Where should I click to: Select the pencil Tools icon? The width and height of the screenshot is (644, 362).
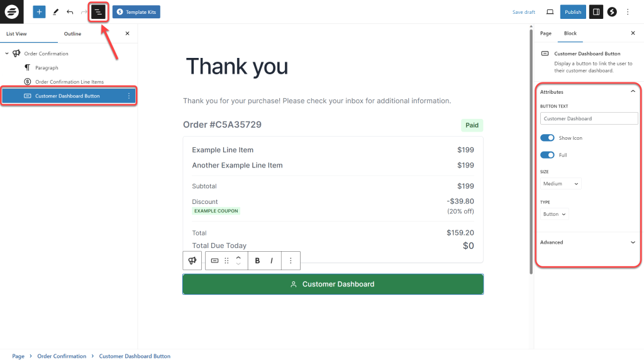point(55,12)
